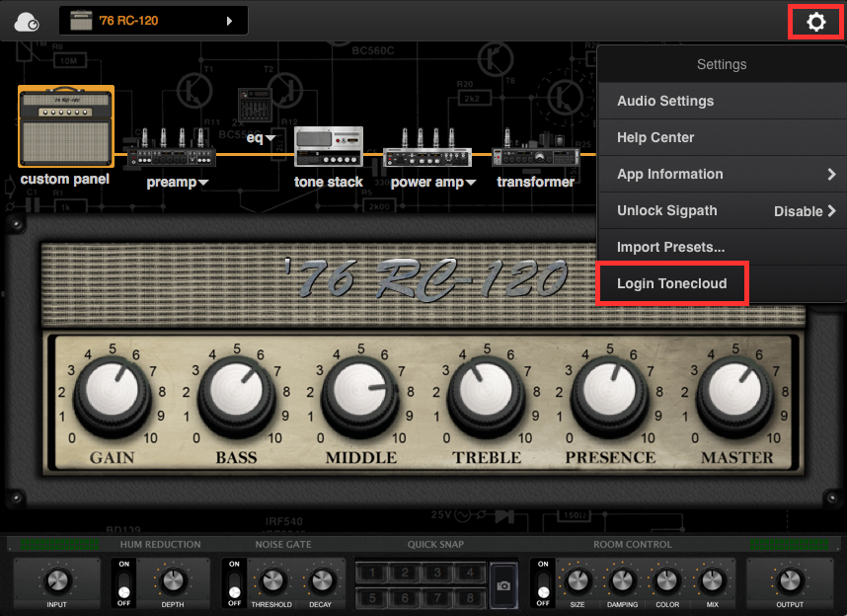Click the room control SIZE knob
The height and width of the screenshot is (616, 847).
coord(577,580)
